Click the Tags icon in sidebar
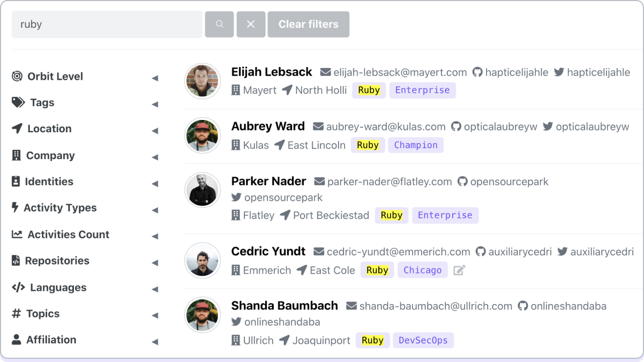This screenshot has width=644, height=362. [18, 103]
